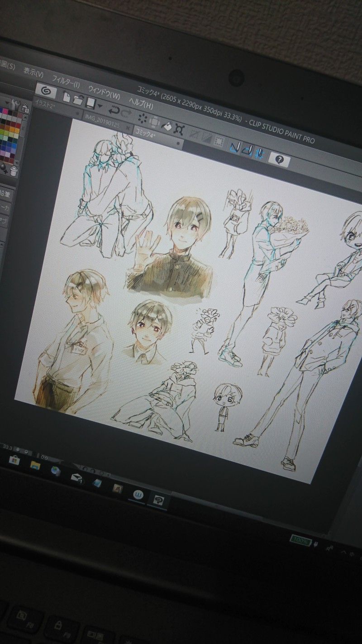This screenshot has width=362, height=644.
Task: Open Clip Studio launcher spiral icon
Action: (x=46, y=91)
